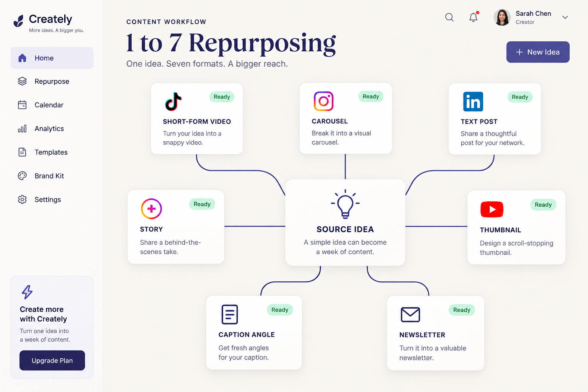Screen dimensions: 588x392
Task: Click the lightning bolt upgrade icon
Action: click(x=27, y=292)
